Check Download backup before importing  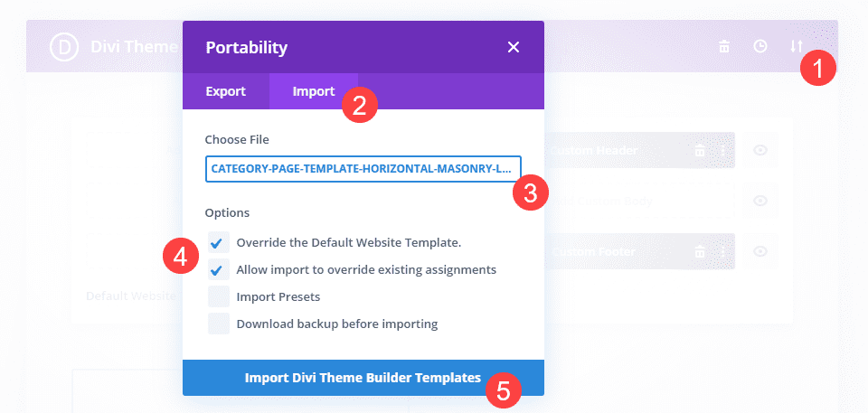217,324
